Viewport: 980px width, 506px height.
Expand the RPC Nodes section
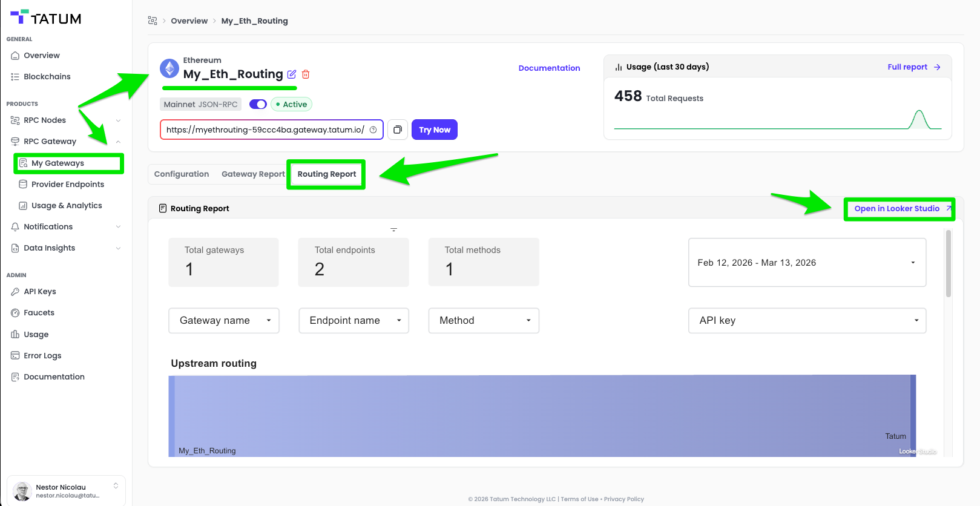119,120
